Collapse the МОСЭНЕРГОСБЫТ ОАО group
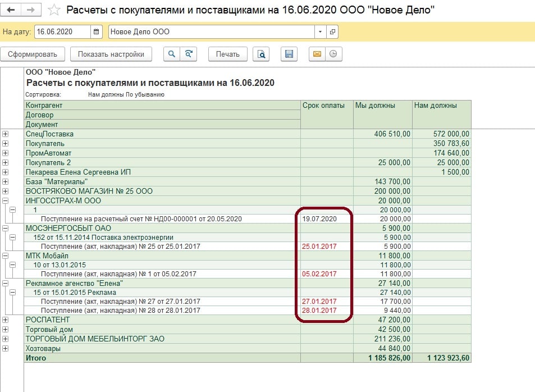The width and height of the screenshot is (535, 392). (6, 228)
